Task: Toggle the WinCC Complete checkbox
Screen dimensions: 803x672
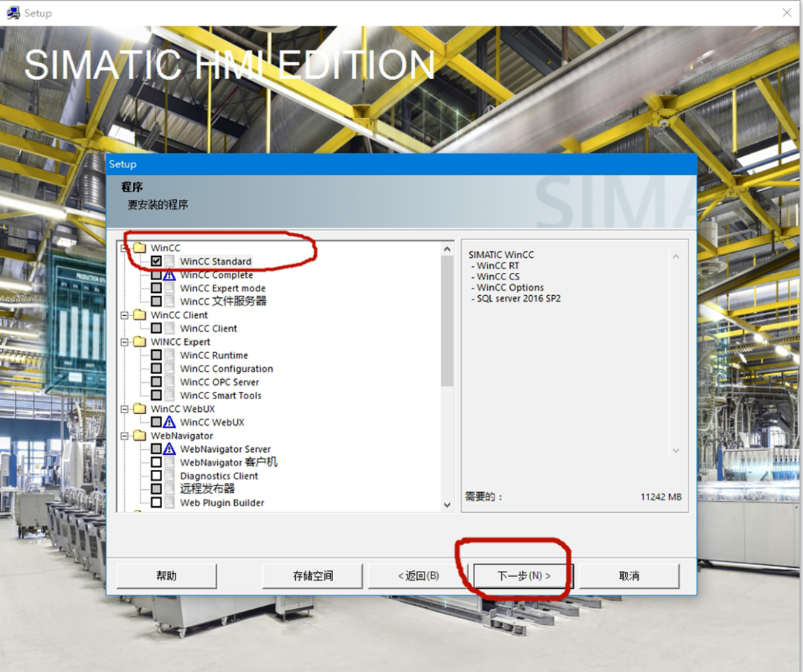Action: click(x=156, y=275)
